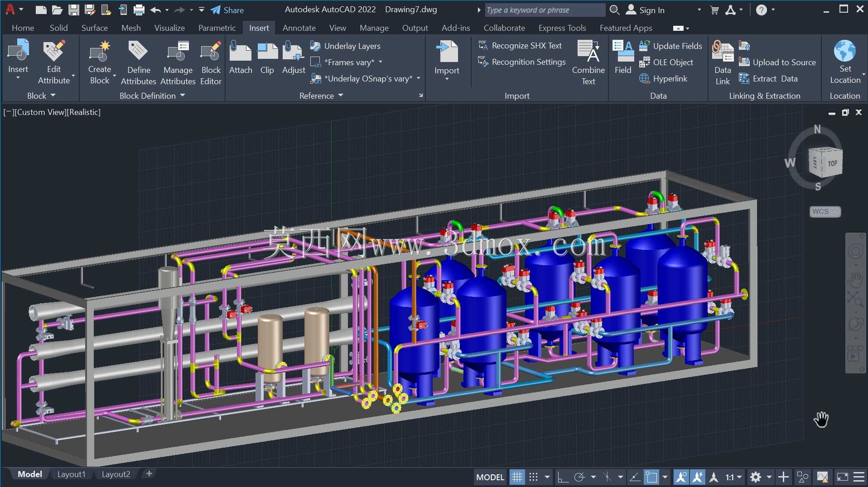Toggle the drawing grid display in status bar
The image size is (868, 487).
pos(517,477)
